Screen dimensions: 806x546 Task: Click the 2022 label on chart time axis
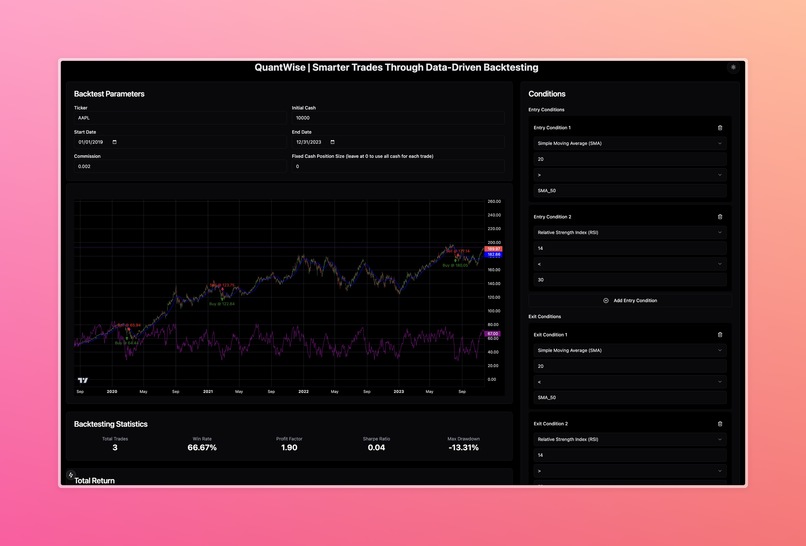coord(304,392)
